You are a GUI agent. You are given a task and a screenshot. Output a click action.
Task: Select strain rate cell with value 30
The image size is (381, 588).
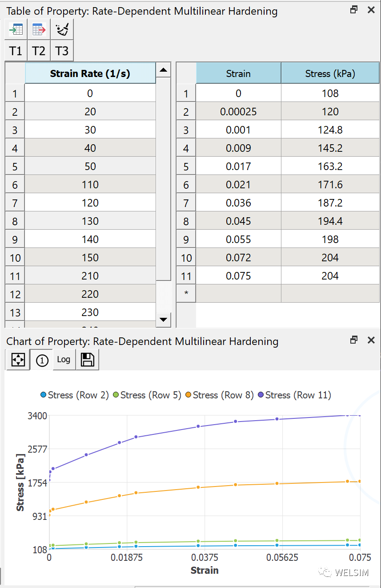click(x=90, y=130)
